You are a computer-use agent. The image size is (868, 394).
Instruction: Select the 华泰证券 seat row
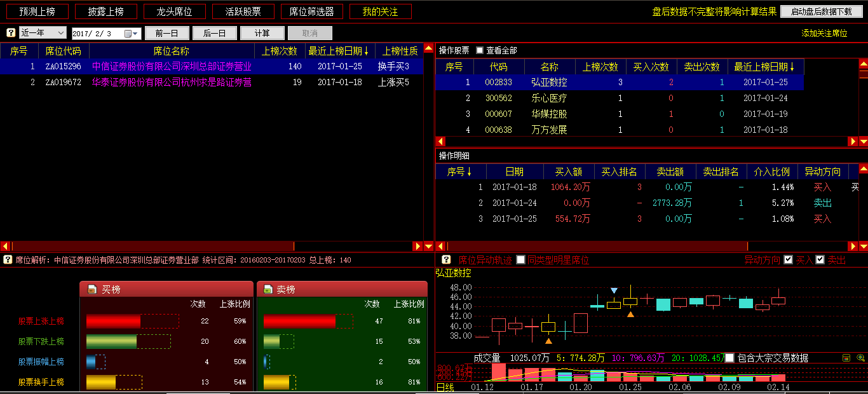click(172, 82)
